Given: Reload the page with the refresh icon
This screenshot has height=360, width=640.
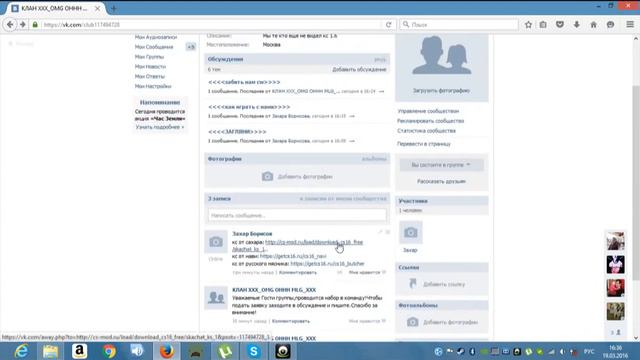Looking at the screenshot, I should pos(389,24).
